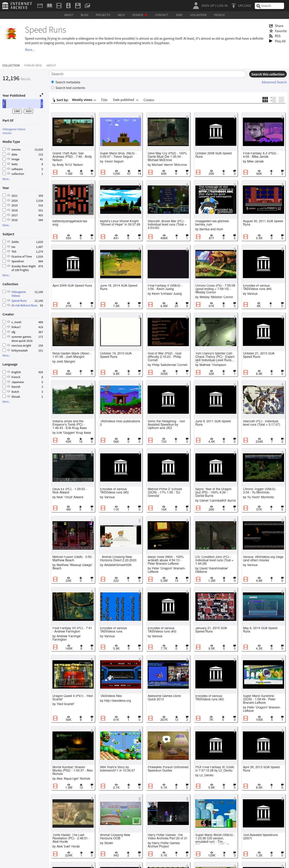Open the Date published sort dropdown
The height and width of the screenshot is (868, 289).
tap(126, 100)
